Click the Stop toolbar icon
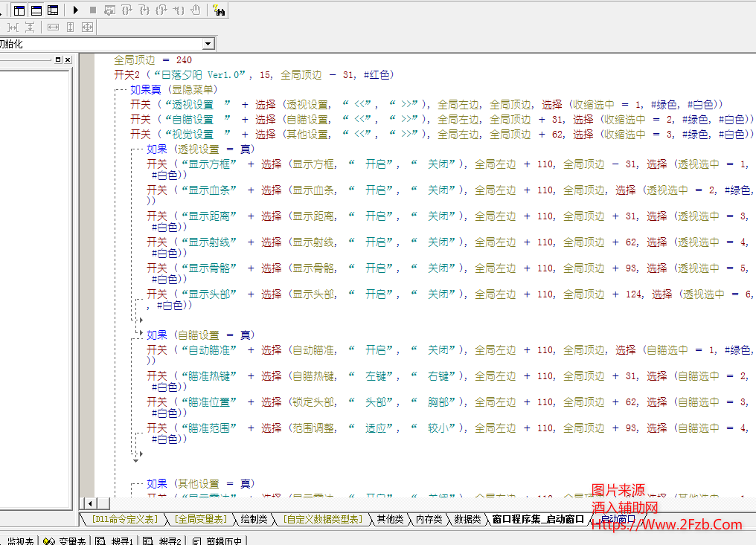The image size is (756, 545). tap(92, 10)
